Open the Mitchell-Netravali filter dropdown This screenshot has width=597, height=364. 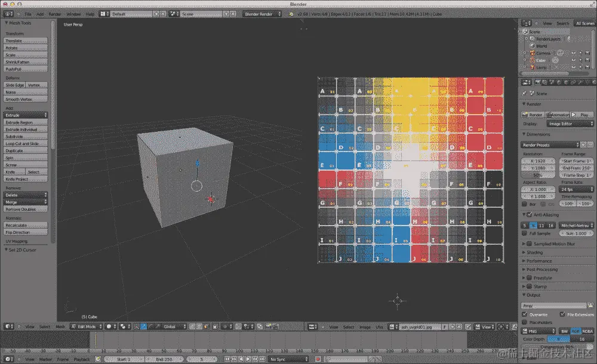point(577,226)
